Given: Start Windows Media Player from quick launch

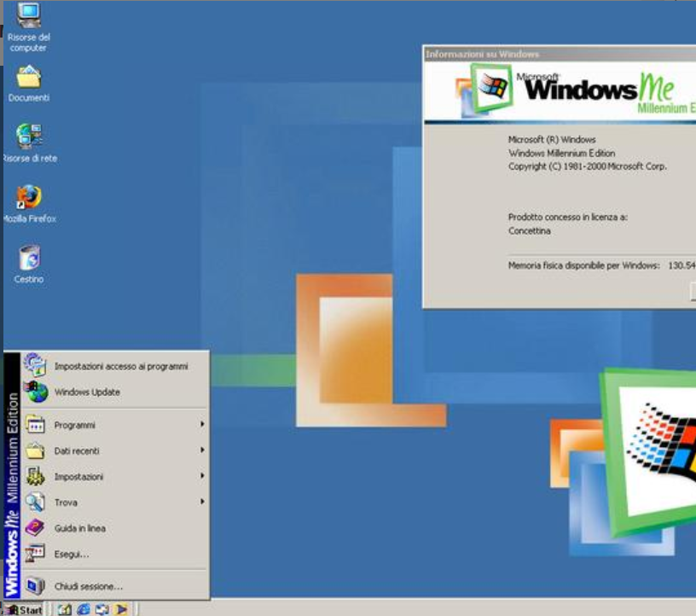Looking at the screenshot, I should pyautogui.click(x=121, y=609).
